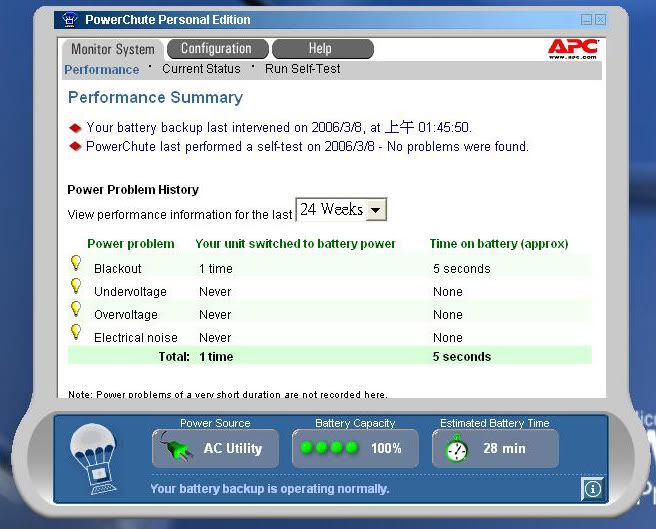Click the stopwatch battery time icon
656x529 pixels.
point(456,448)
